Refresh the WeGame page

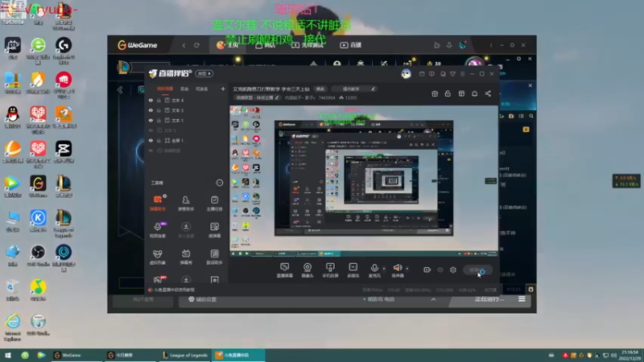tap(196, 45)
